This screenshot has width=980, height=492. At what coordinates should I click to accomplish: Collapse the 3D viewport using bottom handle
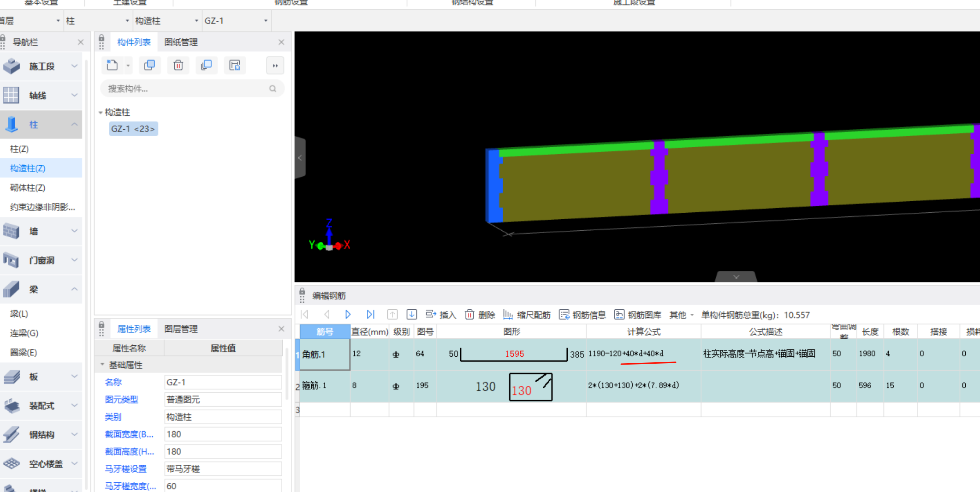click(x=736, y=276)
